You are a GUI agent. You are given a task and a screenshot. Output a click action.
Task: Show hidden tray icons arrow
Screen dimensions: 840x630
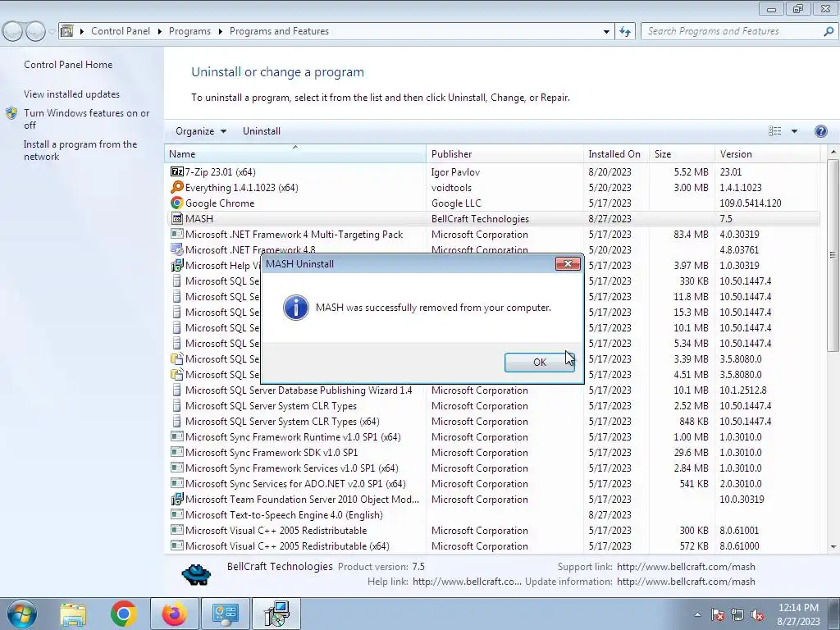[697, 614]
